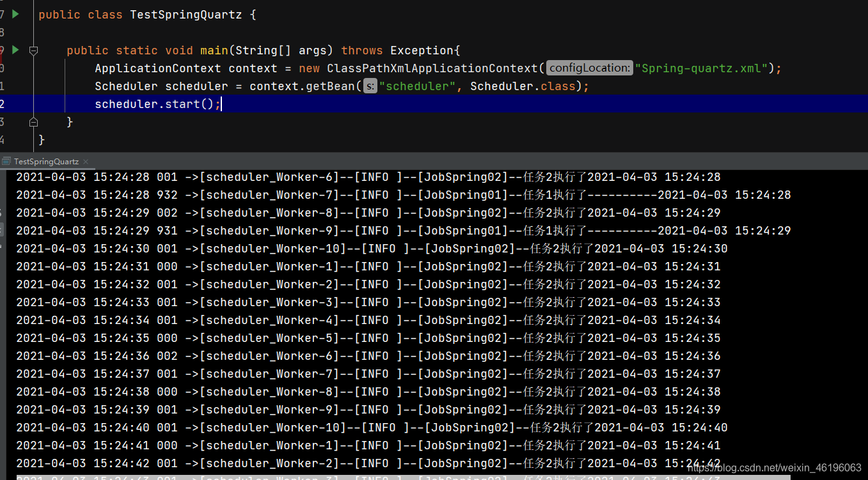The height and width of the screenshot is (480, 868).
Task: Click the main method name
Action: point(214,50)
